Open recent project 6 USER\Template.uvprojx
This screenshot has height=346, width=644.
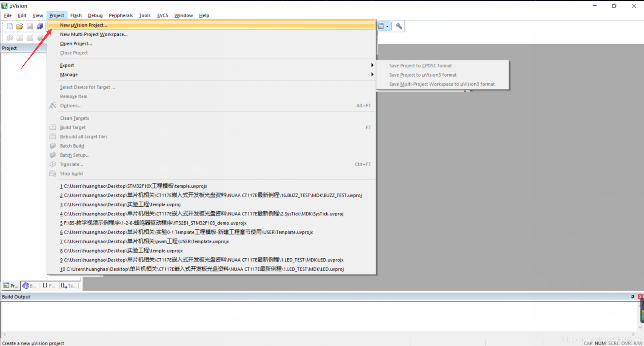pyautogui.click(x=211, y=232)
